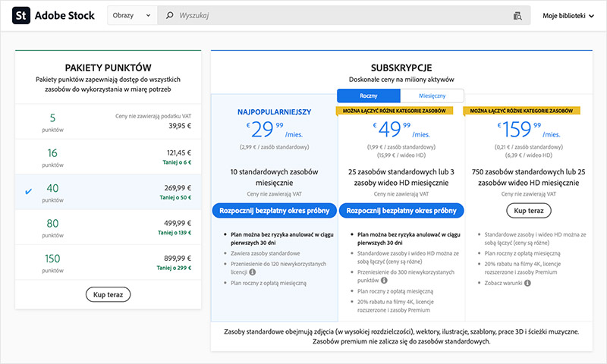This screenshot has height=364, width=607.
Task: Click the selected 40 punktów pack row
Action: (x=108, y=193)
